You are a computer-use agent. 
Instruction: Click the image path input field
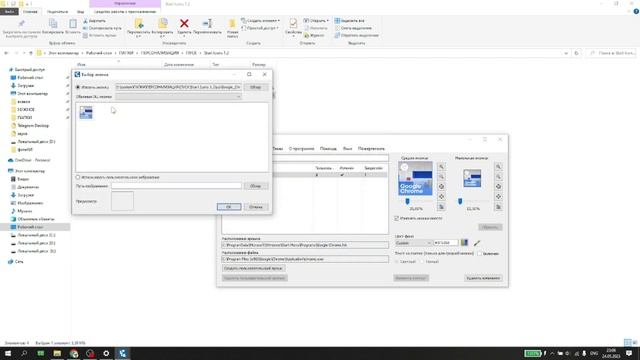click(x=176, y=186)
